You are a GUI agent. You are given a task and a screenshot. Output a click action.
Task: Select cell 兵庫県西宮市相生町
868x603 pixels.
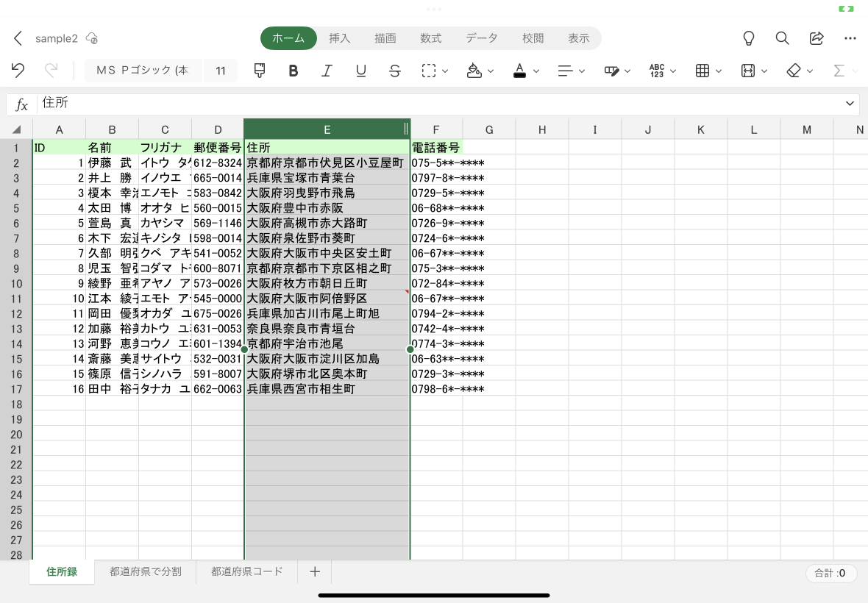pyautogui.click(x=327, y=388)
